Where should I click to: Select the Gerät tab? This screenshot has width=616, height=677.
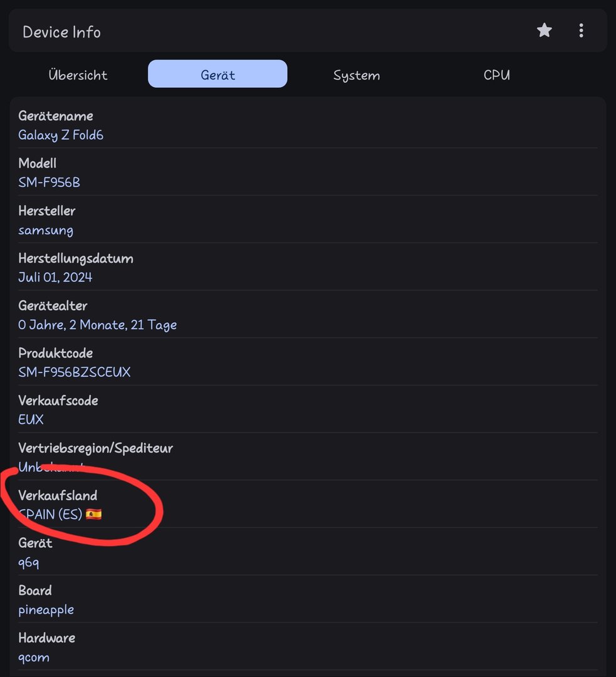(x=217, y=74)
